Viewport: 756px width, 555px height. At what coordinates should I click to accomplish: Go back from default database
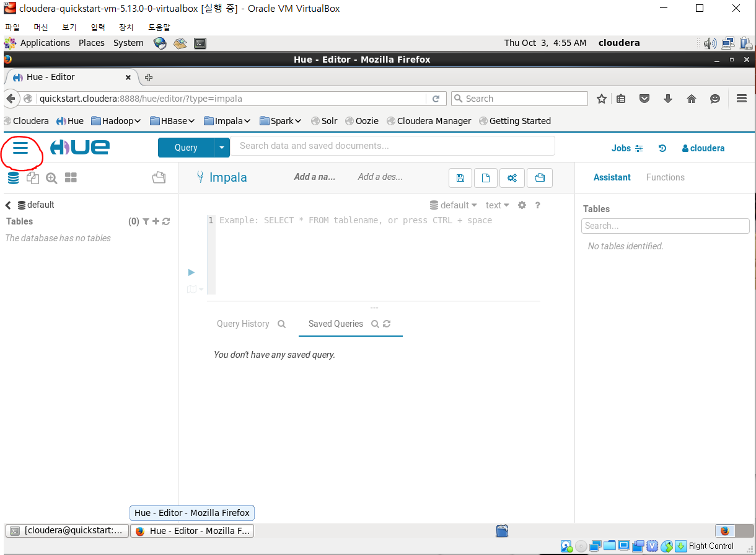[x=8, y=205]
